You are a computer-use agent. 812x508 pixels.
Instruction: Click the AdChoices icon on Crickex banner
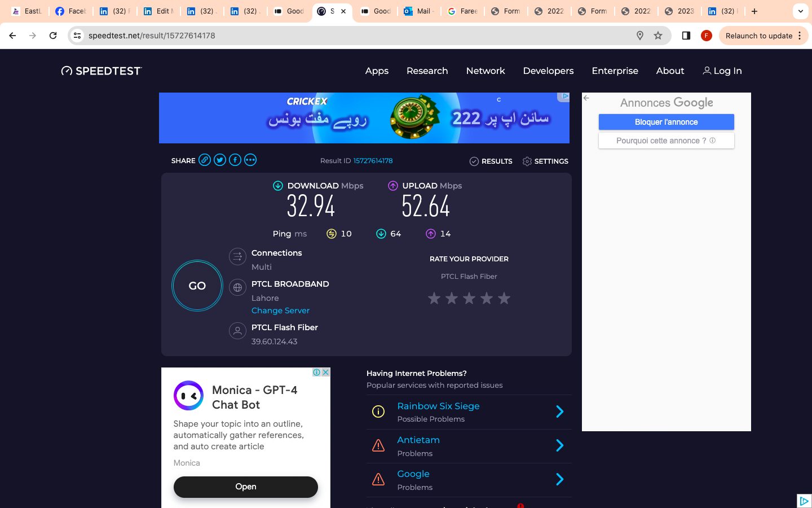[x=564, y=97]
